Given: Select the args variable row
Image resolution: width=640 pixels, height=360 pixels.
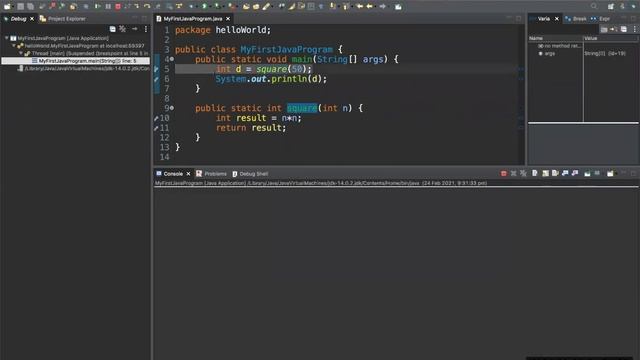Looking at the screenshot, I should coord(583,53).
